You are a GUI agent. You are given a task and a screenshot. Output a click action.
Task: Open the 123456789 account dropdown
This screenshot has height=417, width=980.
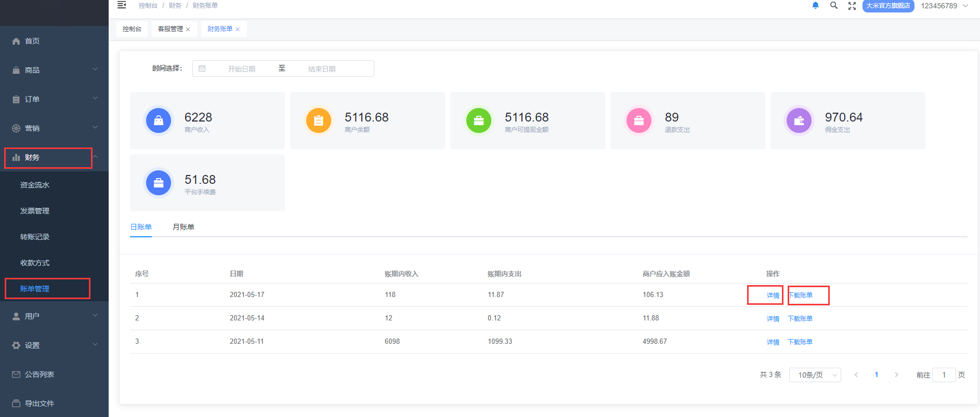944,6
